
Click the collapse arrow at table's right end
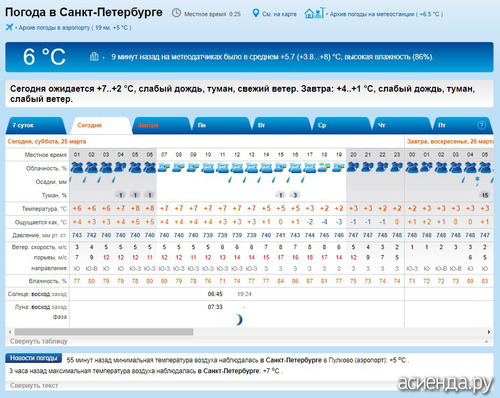coord(486,342)
